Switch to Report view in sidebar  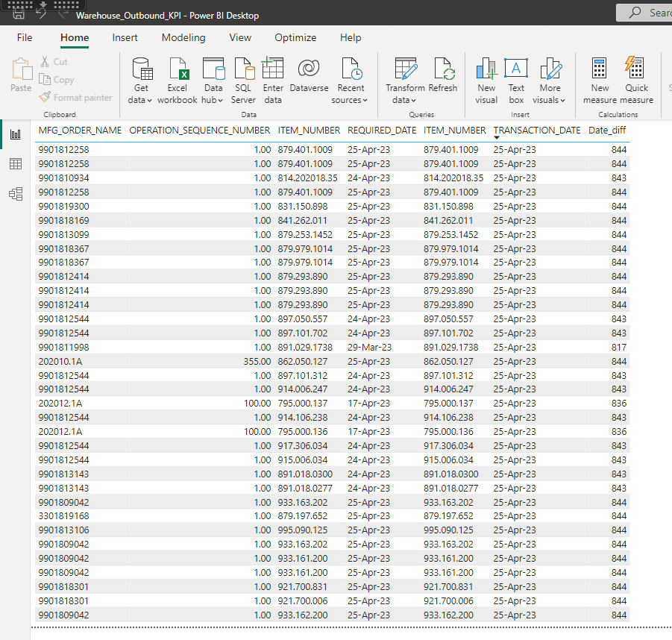pyautogui.click(x=16, y=134)
